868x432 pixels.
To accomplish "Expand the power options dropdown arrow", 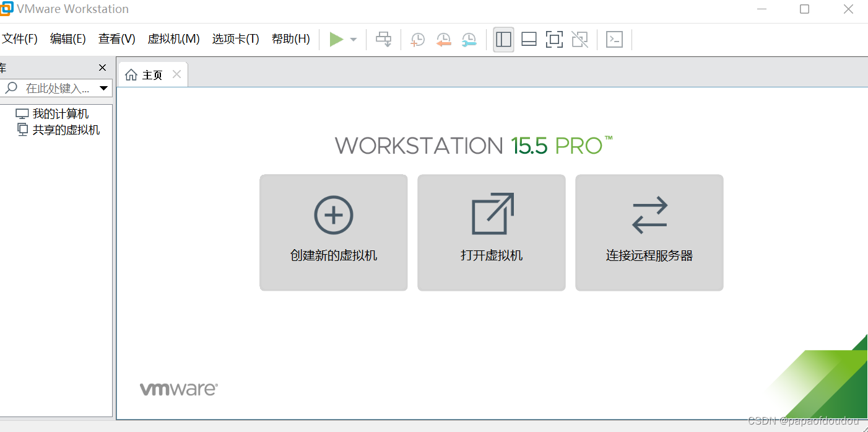I will (x=354, y=40).
